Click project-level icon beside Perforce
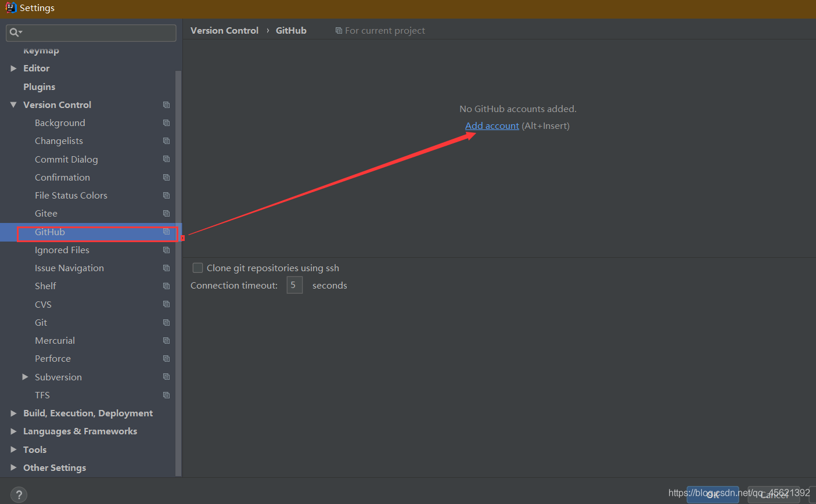The image size is (816, 504). [x=166, y=359]
